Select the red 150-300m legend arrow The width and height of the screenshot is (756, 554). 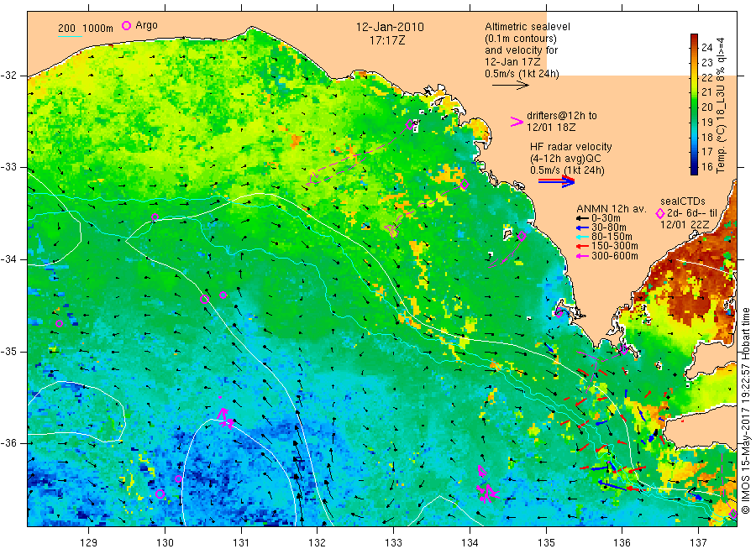pyautogui.click(x=583, y=246)
